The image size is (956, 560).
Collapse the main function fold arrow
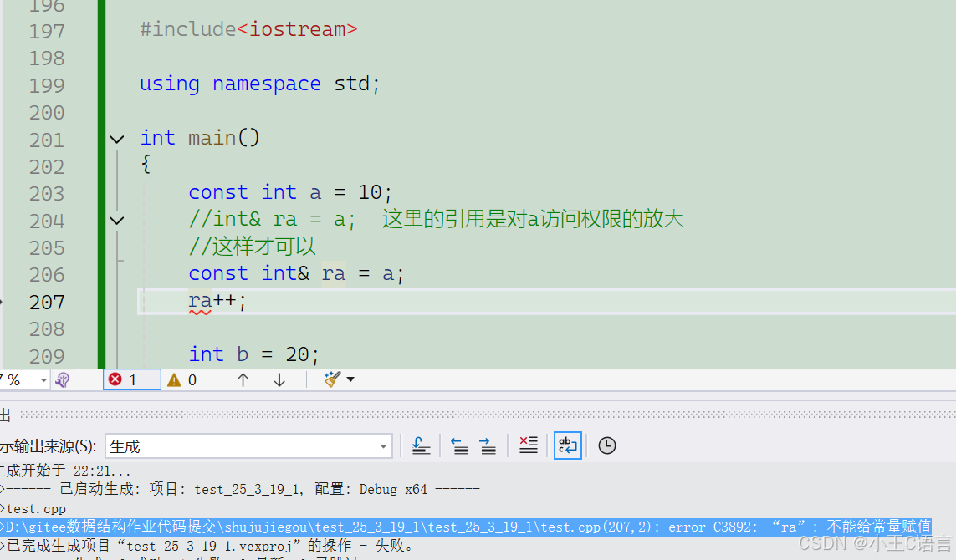[x=117, y=139]
